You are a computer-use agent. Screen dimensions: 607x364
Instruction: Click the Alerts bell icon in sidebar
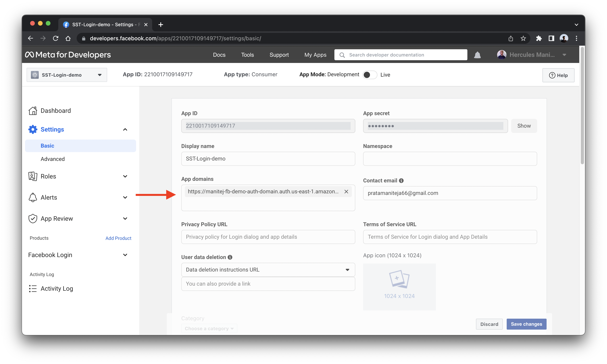pyautogui.click(x=33, y=197)
